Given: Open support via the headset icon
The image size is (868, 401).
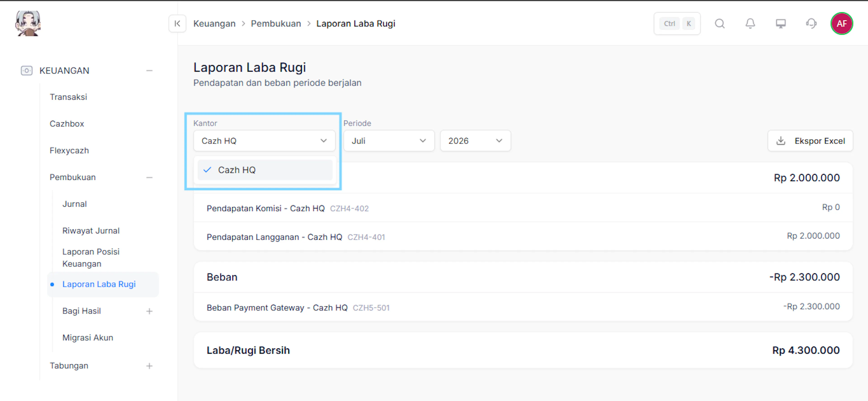Looking at the screenshot, I should coord(811,24).
